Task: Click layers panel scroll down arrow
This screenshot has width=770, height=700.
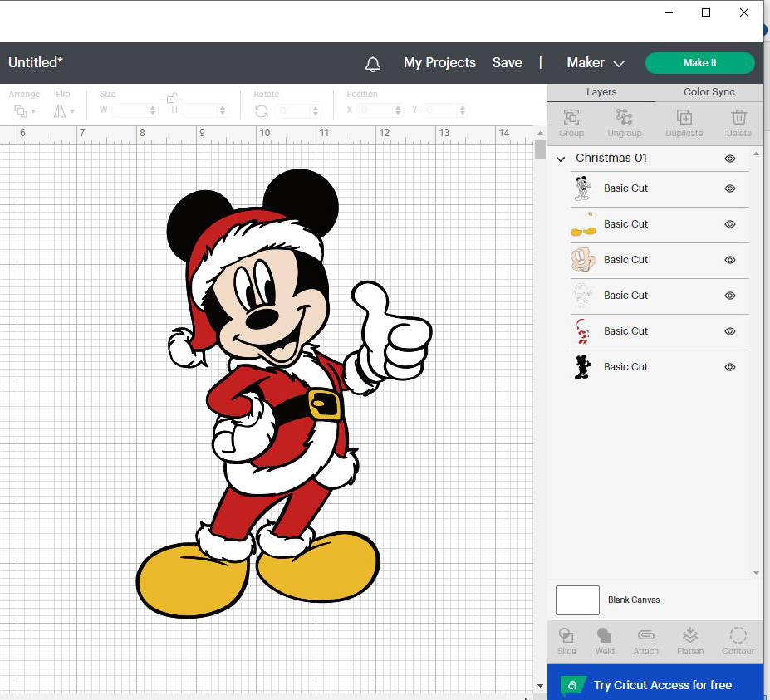Action: coord(756,573)
